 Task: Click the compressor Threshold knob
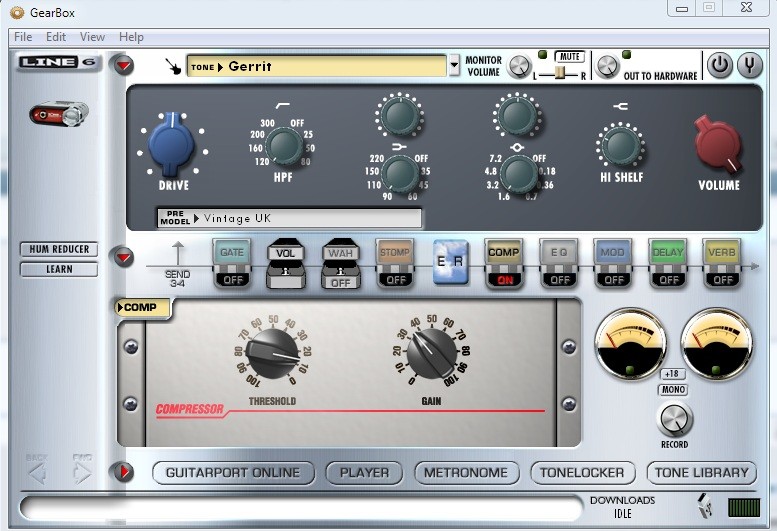(x=273, y=353)
